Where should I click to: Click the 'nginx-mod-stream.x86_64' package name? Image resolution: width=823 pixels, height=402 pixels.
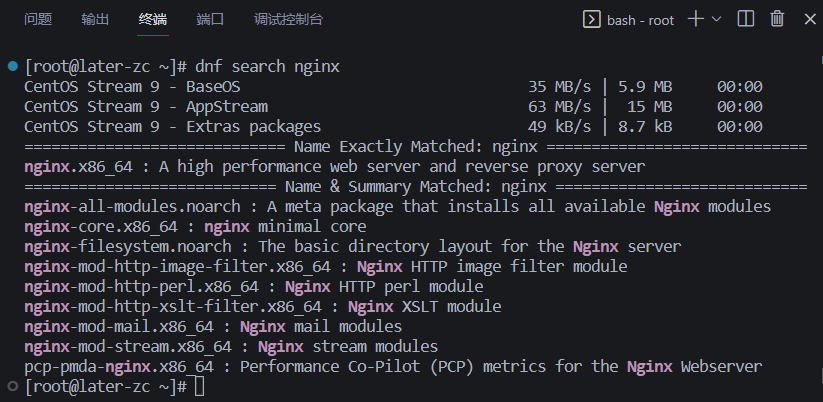click(128, 346)
